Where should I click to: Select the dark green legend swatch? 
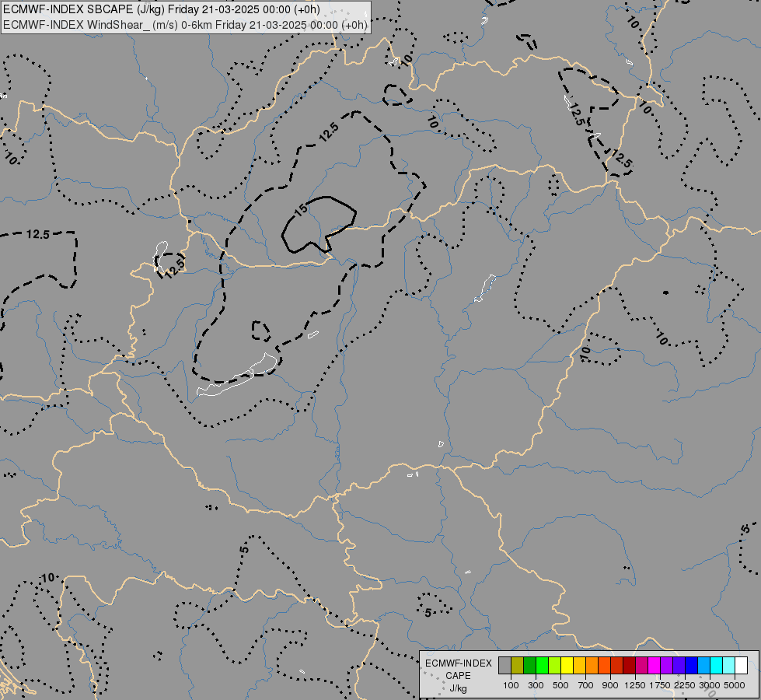pos(530,665)
